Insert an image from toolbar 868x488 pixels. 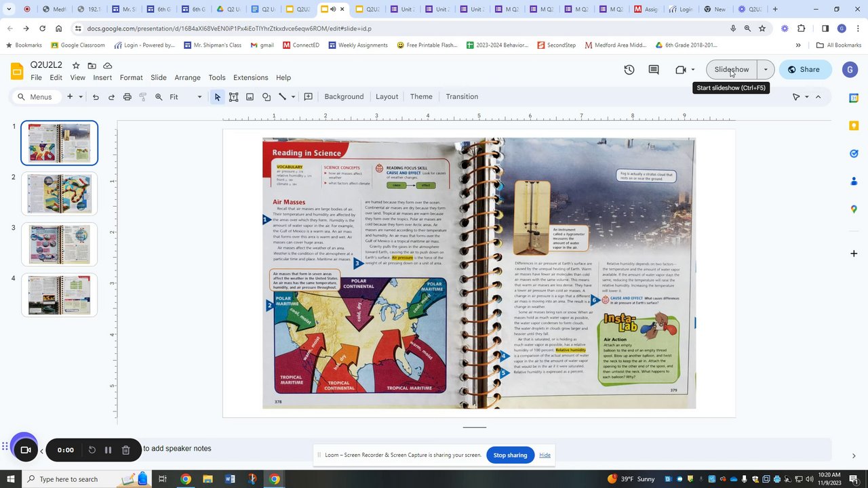pyautogui.click(x=250, y=97)
